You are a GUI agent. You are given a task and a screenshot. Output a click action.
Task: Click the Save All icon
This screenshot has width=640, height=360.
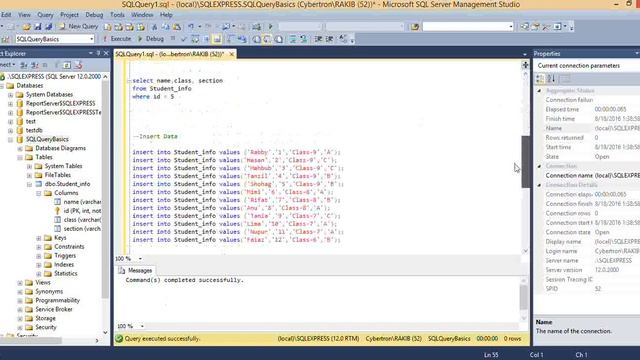(x=49, y=27)
